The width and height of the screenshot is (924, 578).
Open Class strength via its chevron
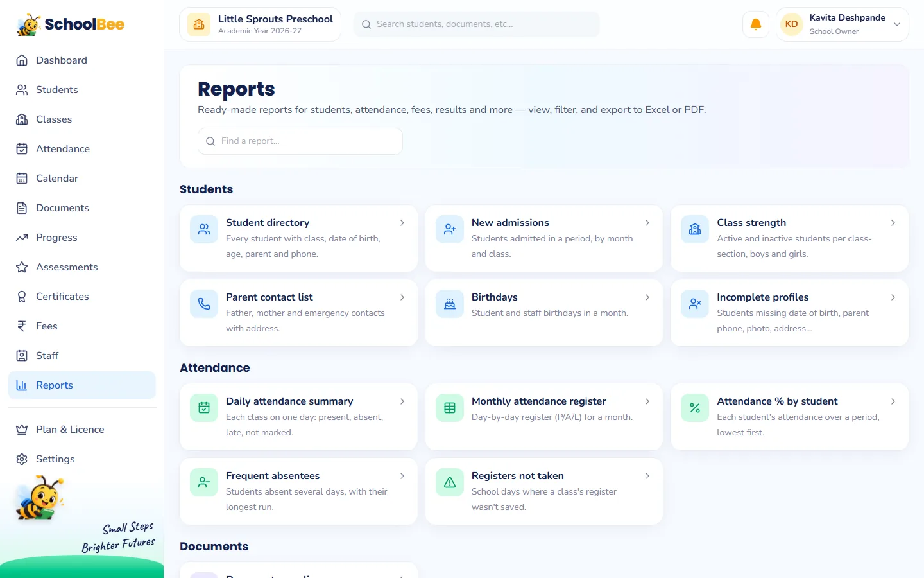click(893, 223)
